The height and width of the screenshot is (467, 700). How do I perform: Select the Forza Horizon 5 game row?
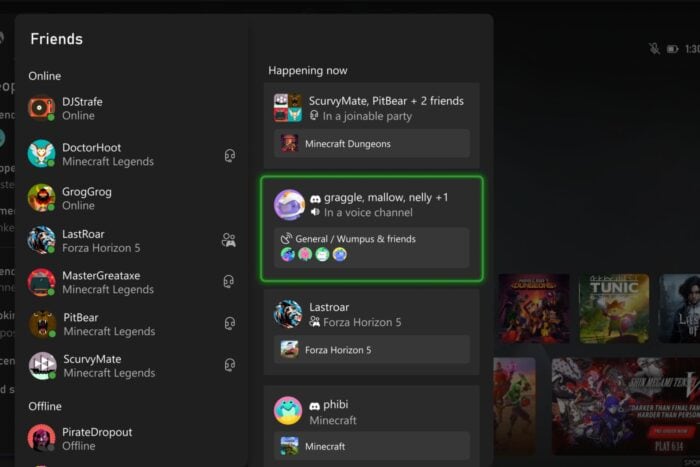371,350
